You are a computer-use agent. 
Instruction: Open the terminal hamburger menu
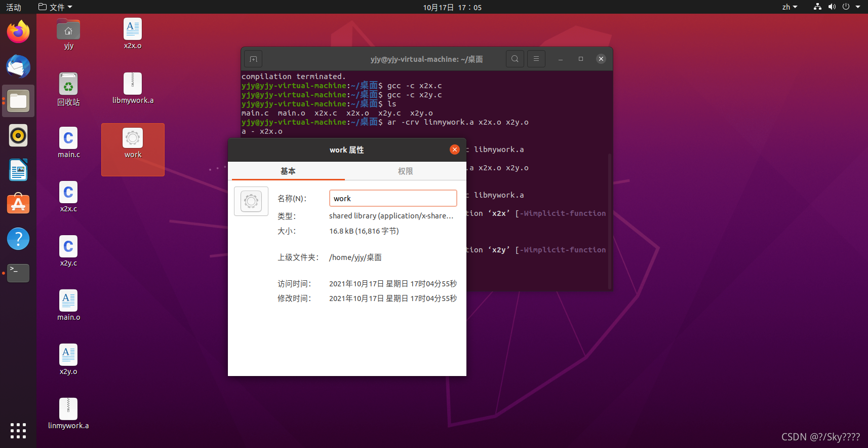click(536, 59)
